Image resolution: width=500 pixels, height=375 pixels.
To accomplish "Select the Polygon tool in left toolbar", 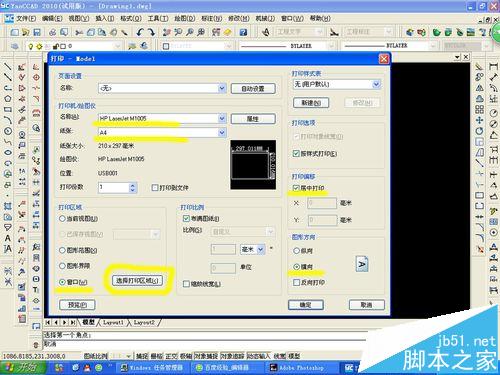I will click(x=7, y=99).
